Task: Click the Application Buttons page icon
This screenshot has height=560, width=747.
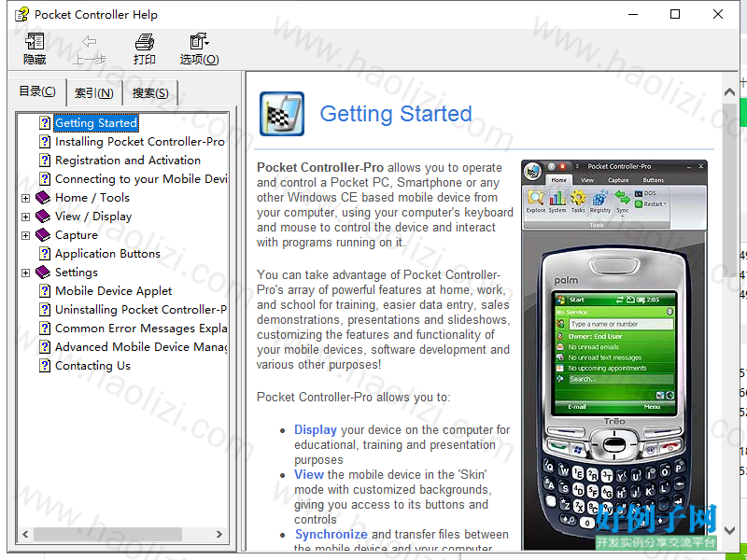Action: pos(44,253)
